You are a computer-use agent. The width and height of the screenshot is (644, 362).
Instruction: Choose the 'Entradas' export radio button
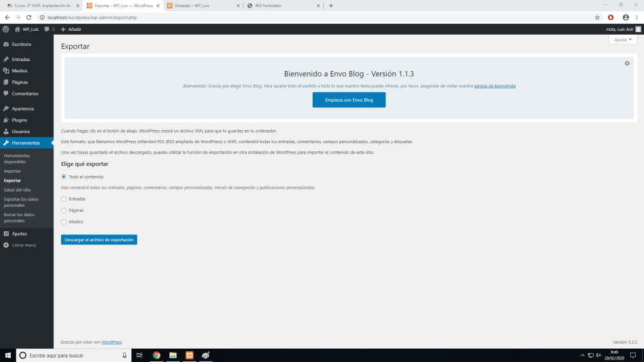[64, 199]
